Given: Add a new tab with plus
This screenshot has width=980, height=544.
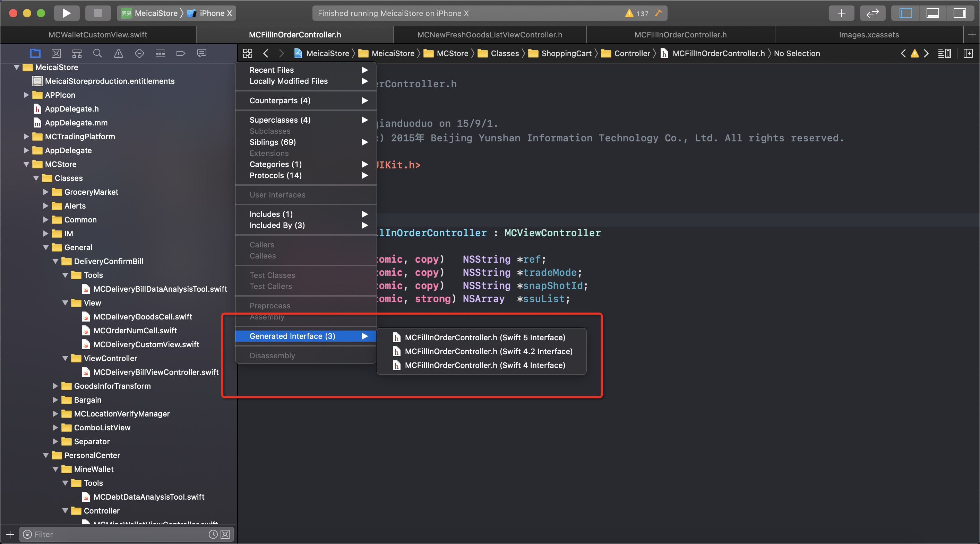Looking at the screenshot, I should click(972, 35).
